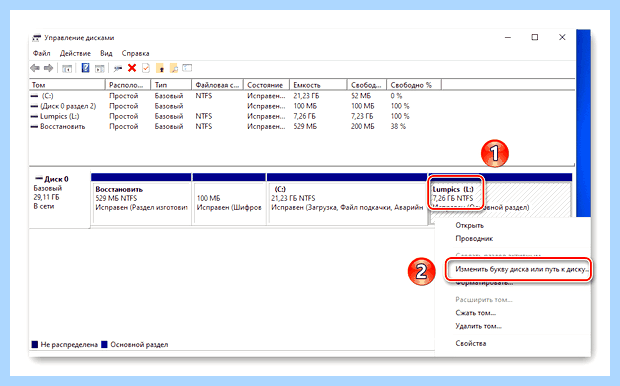Click the dark connector icon before the red X

coord(118,69)
